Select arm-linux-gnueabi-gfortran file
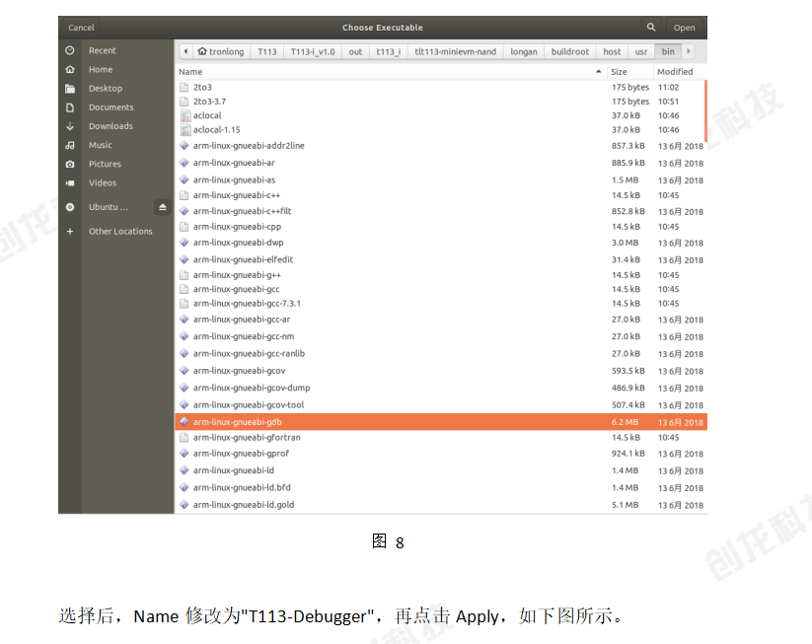The image size is (812, 644). click(441, 438)
